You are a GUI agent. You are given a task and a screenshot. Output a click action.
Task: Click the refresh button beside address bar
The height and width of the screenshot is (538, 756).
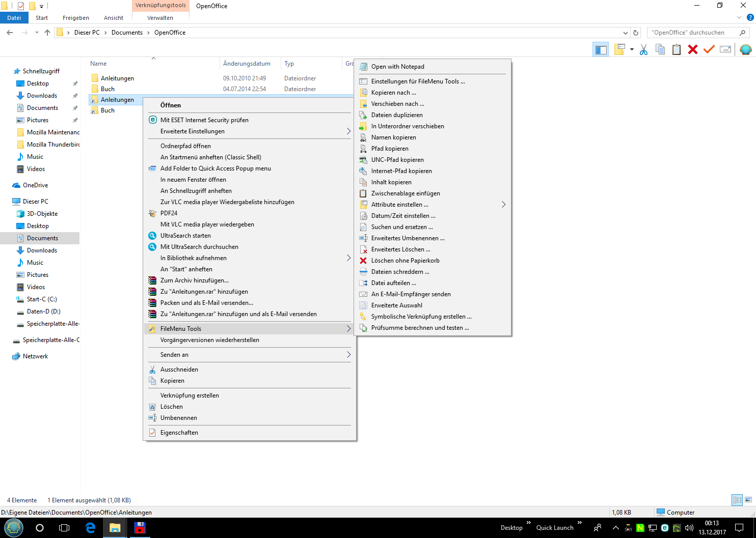pos(635,33)
